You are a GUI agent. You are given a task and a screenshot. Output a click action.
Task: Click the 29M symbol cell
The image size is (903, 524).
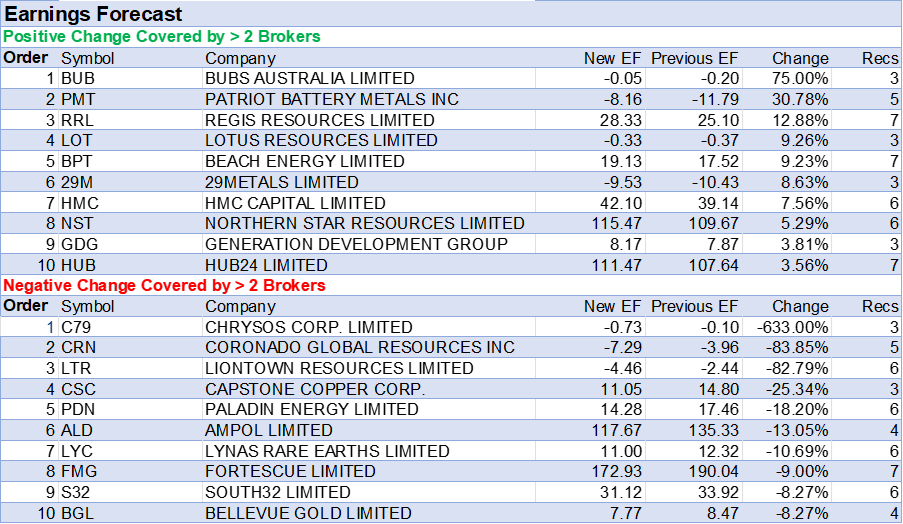point(76,182)
